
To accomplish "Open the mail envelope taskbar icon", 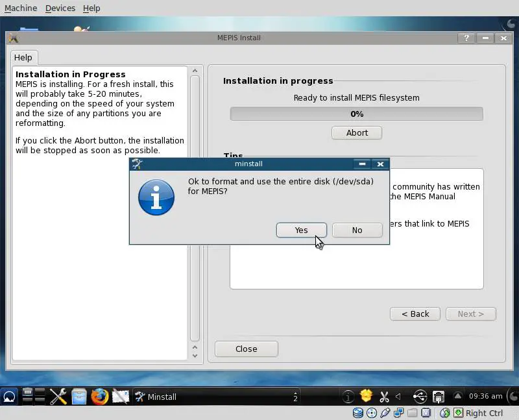I will tap(121, 397).
